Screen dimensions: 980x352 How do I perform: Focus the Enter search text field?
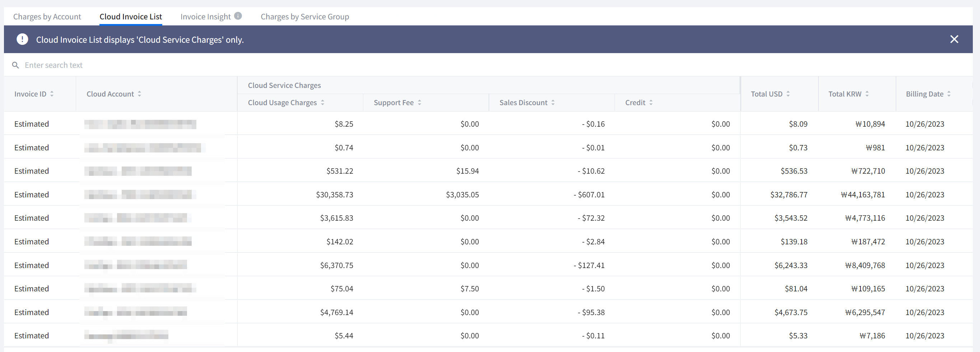[x=228, y=65]
